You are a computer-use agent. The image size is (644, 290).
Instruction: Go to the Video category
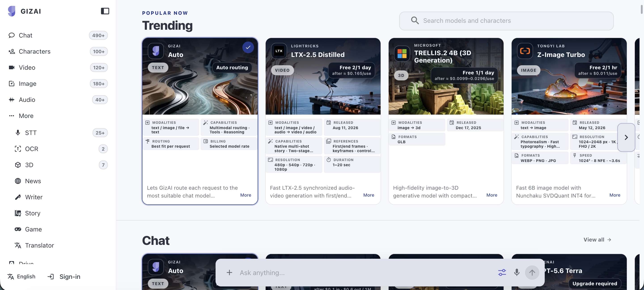pyautogui.click(x=58, y=67)
